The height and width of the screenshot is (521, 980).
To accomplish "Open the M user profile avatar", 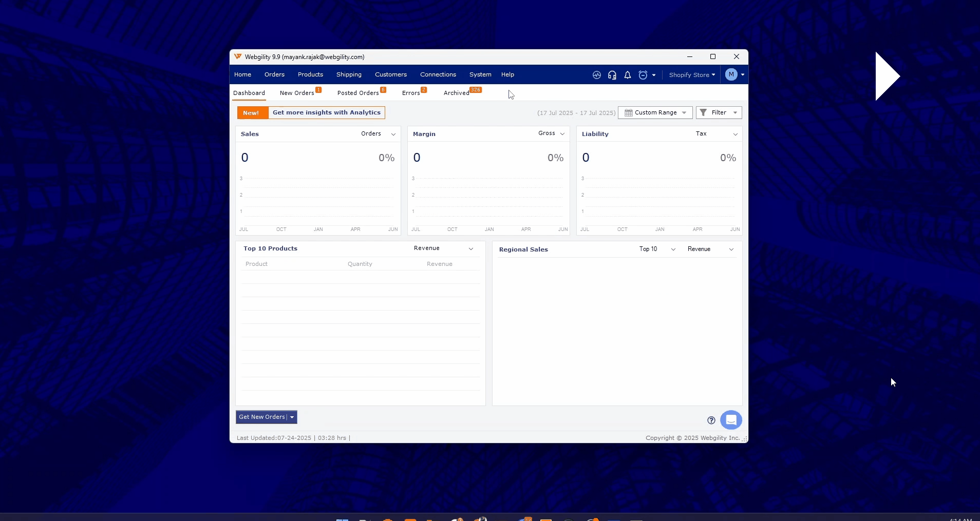I will [731, 74].
